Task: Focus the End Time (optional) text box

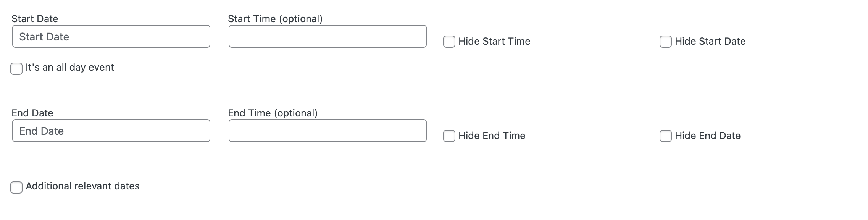Action: tap(328, 131)
